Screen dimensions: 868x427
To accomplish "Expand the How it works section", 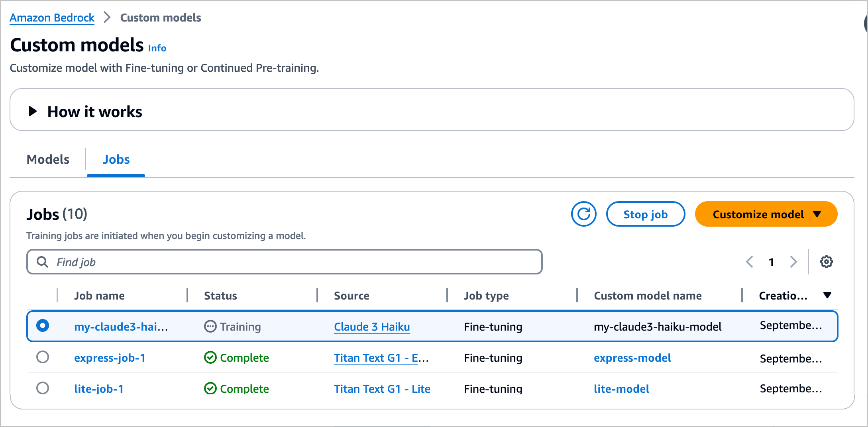I will 33,112.
